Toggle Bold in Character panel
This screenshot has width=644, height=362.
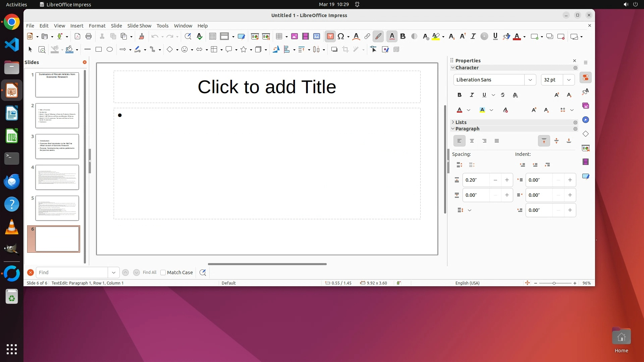coord(459,95)
